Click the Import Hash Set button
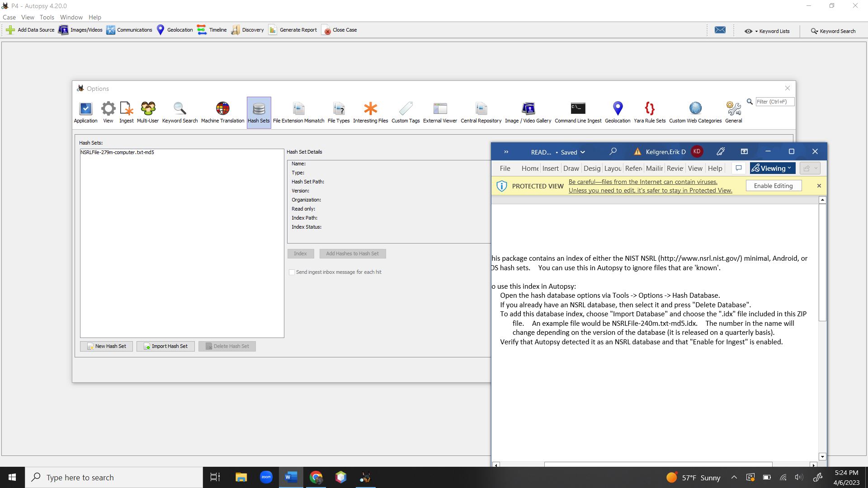 pos(165,346)
